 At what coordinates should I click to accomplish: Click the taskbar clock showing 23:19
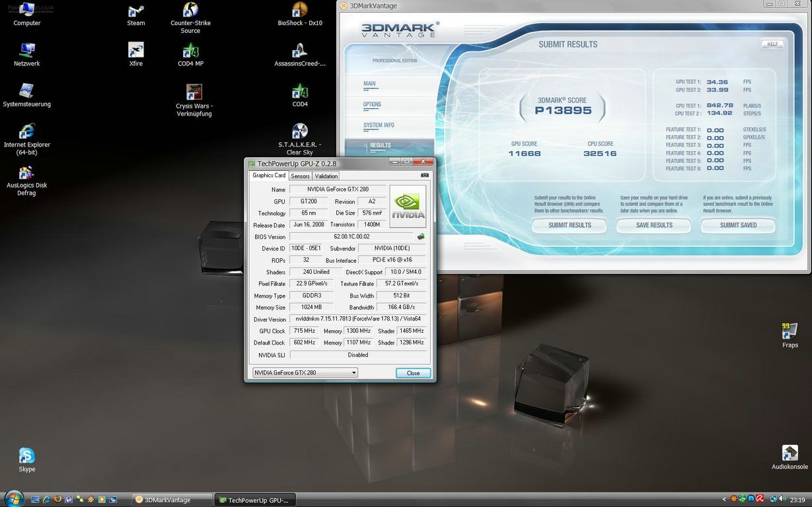tap(797, 500)
